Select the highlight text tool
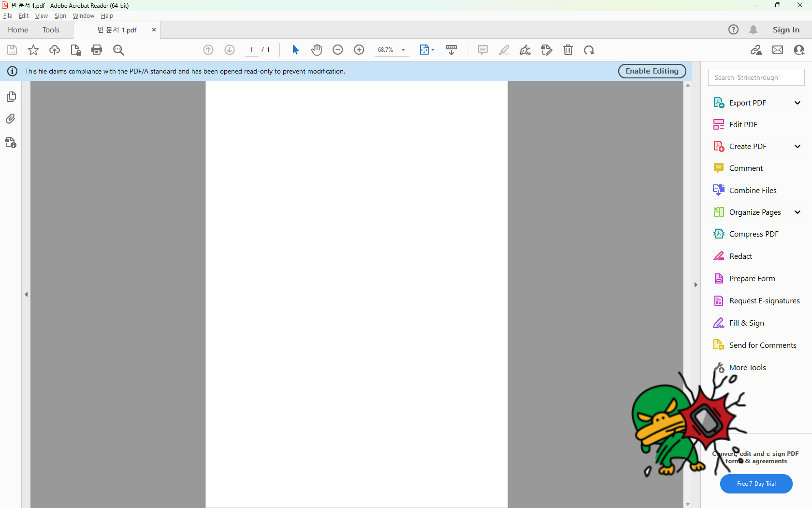Image resolution: width=812 pixels, height=508 pixels. point(504,50)
